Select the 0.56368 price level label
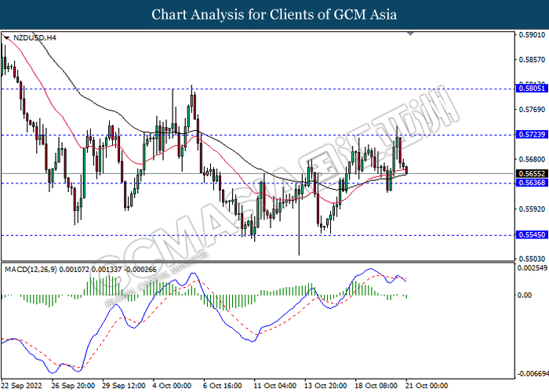Screen dimensions: 549x392 click(533, 183)
